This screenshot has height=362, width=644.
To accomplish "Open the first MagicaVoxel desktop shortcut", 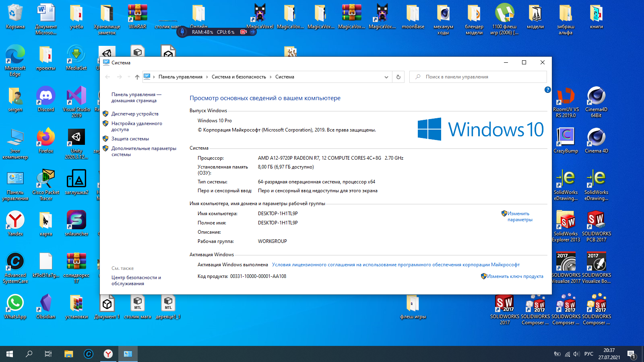I will (260, 16).
